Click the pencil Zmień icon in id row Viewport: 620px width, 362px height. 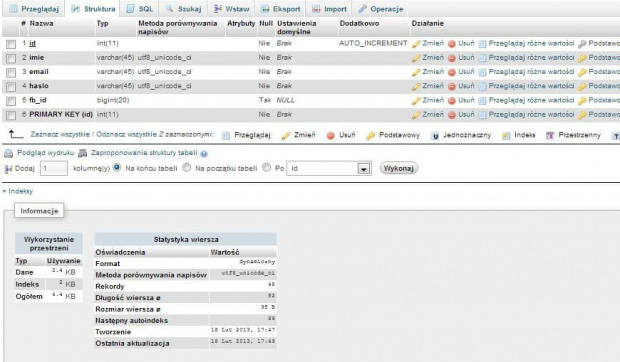(416, 44)
